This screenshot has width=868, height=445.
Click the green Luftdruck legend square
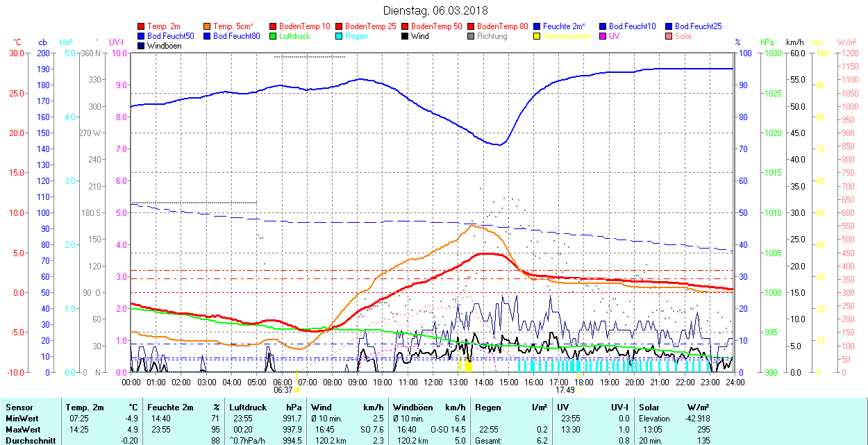273,36
